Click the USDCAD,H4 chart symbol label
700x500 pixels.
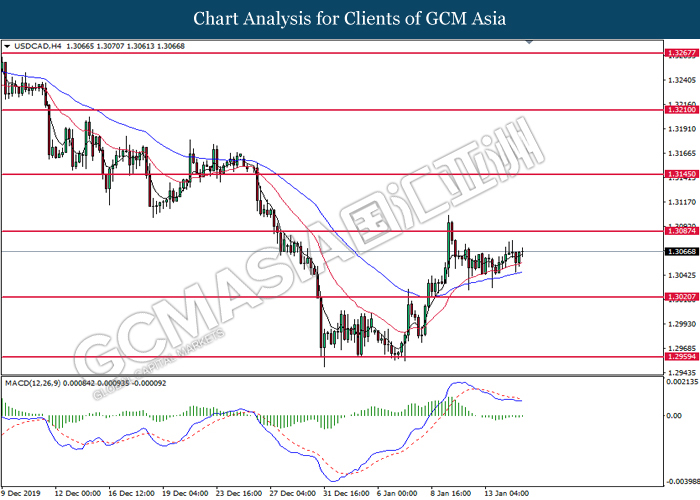click(x=38, y=46)
